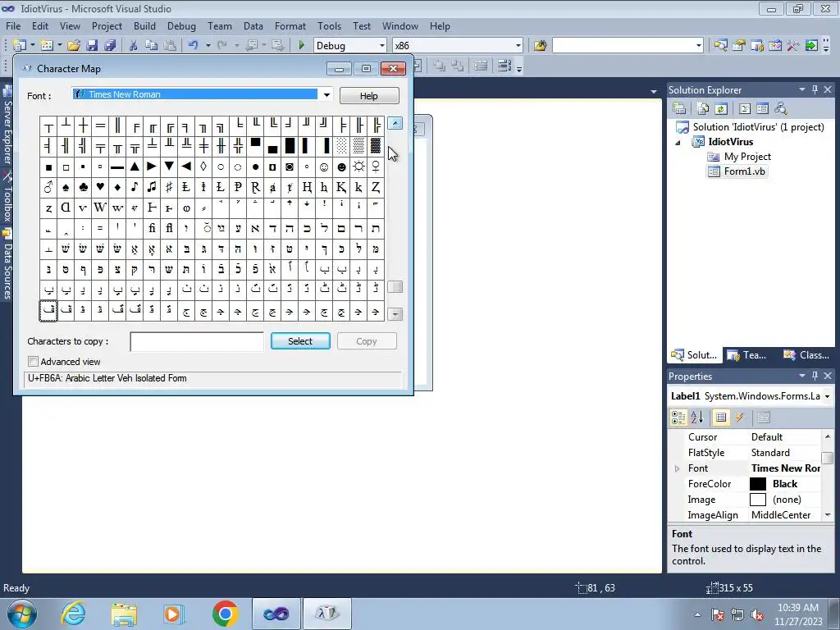Collapse IdiotVirus project tree node
This screenshot has height=630, width=840.
pos(678,143)
